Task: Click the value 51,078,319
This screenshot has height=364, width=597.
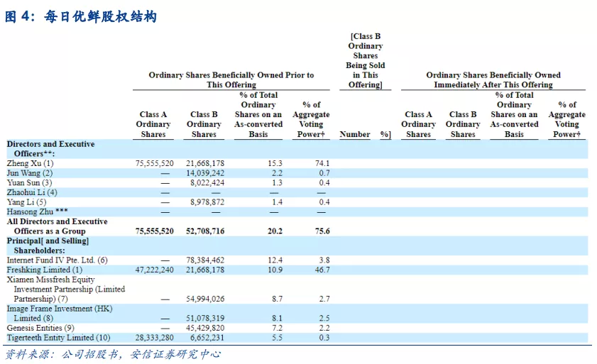Action: point(205,319)
